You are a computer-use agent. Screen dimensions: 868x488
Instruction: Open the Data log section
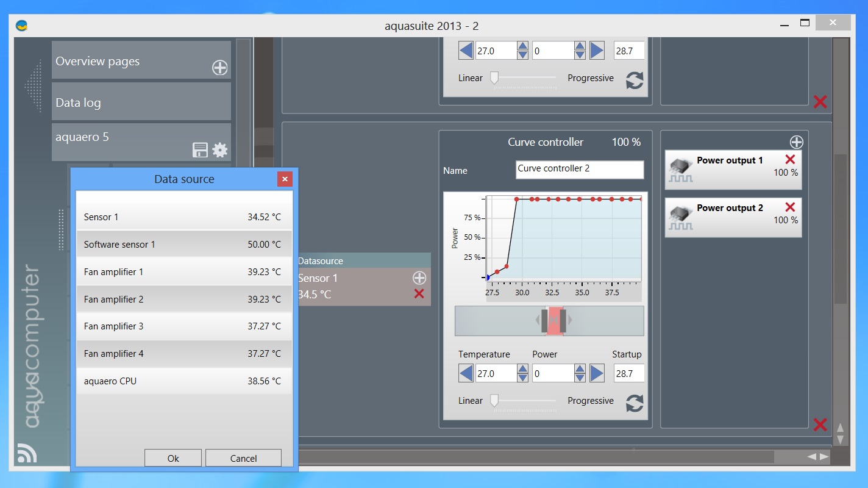point(141,102)
